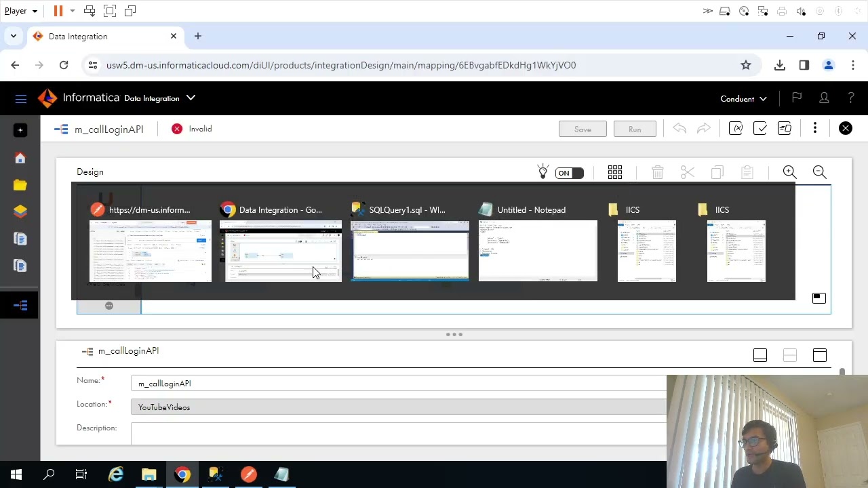Maximize the properties panel layout icon
The image size is (868, 488).
coord(820,355)
